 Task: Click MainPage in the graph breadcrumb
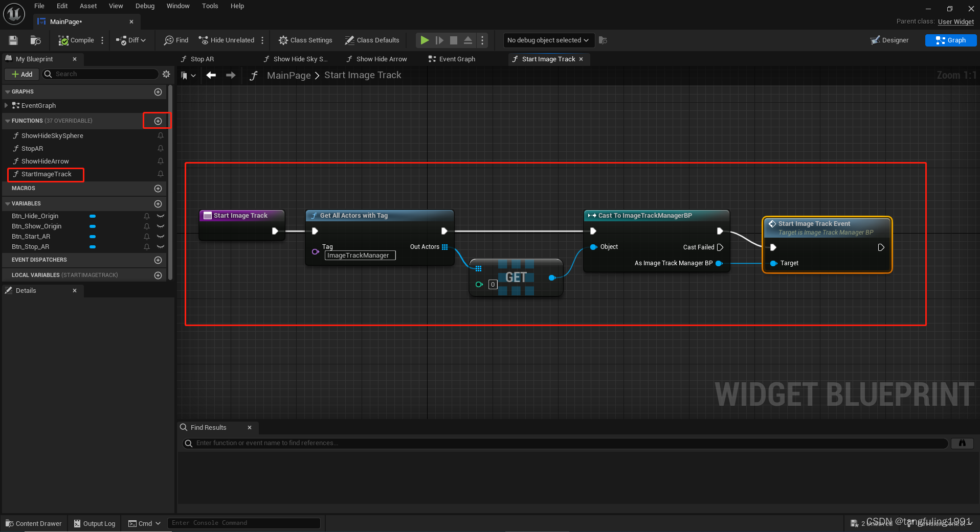coord(289,76)
